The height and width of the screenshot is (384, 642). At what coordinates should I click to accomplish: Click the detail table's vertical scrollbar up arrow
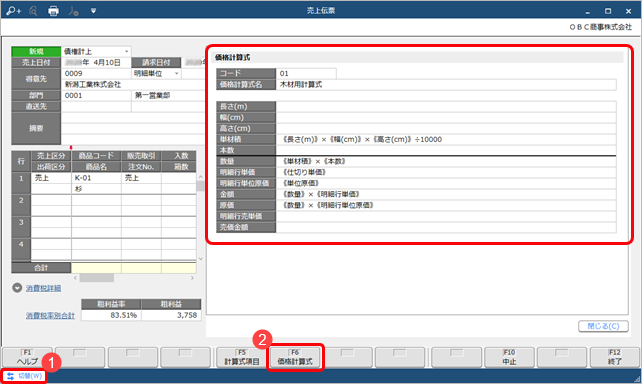[200, 177]
